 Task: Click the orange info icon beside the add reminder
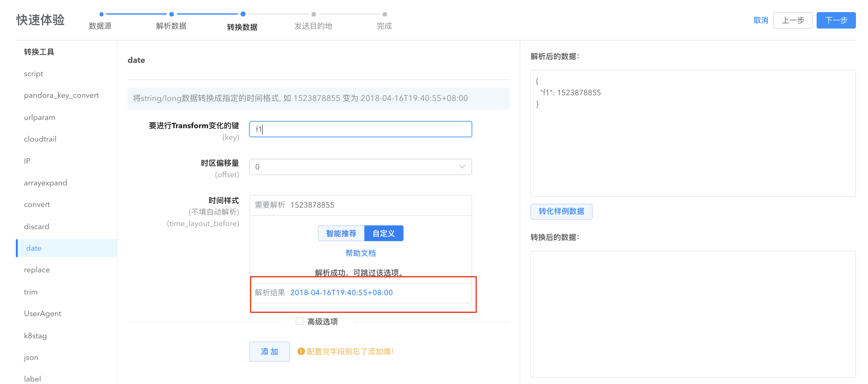(x=301, y=351)
